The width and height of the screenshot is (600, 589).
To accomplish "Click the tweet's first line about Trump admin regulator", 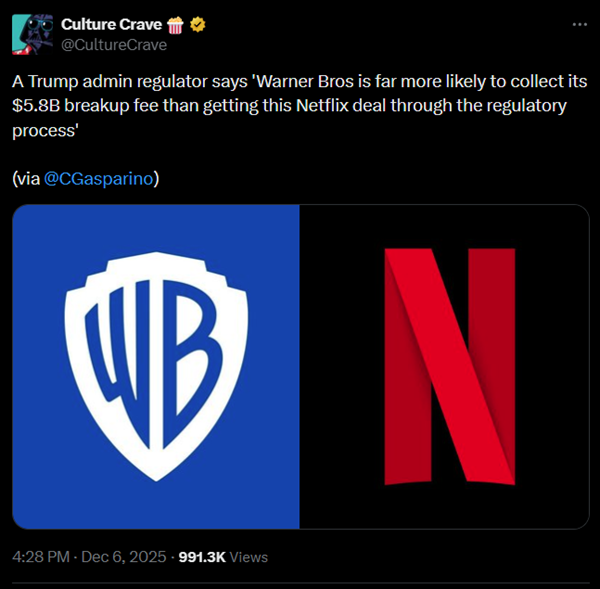I will tap(200, 82).
